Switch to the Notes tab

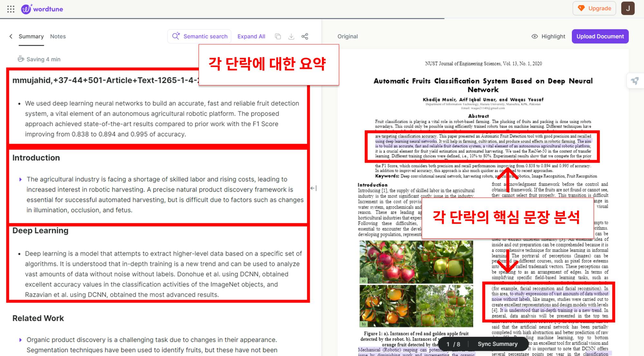(58, 36)
